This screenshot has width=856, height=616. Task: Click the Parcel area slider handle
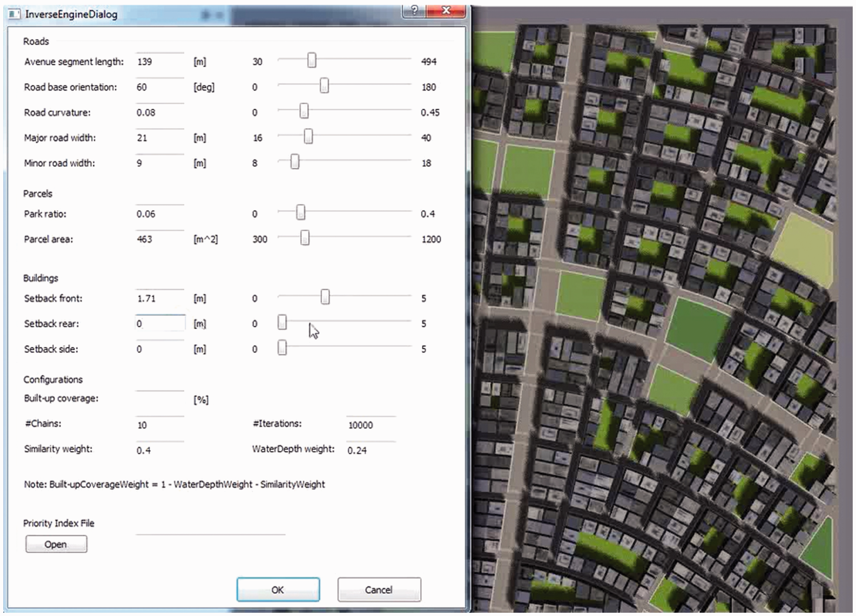tap(305, 238)
